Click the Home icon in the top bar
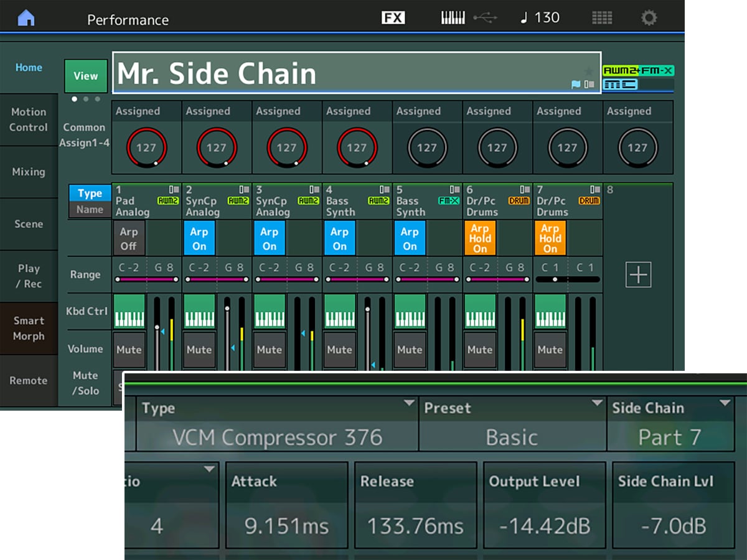 [x=25, y=17]
